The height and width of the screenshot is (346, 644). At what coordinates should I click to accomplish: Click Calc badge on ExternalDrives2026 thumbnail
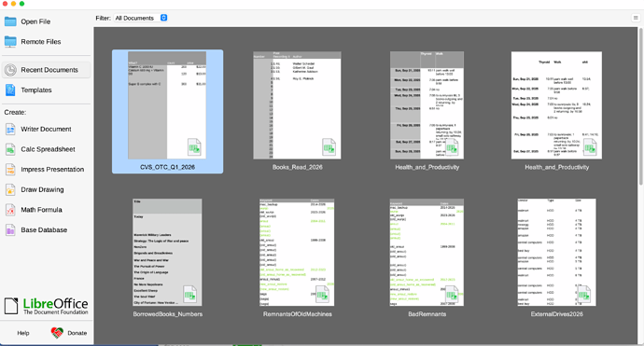click(584, 295)
